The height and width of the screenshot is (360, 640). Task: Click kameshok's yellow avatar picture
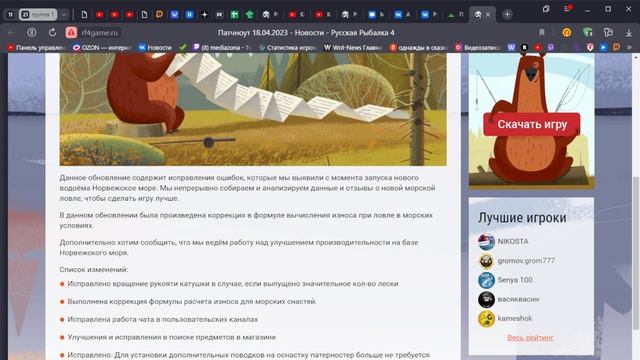tap(486, 318)
